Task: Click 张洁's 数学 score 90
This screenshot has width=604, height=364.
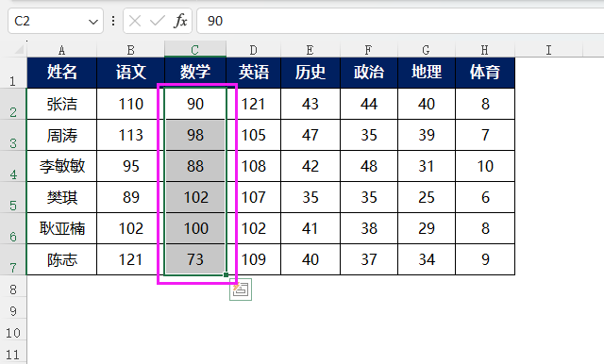Action: [x=195, y=104]
